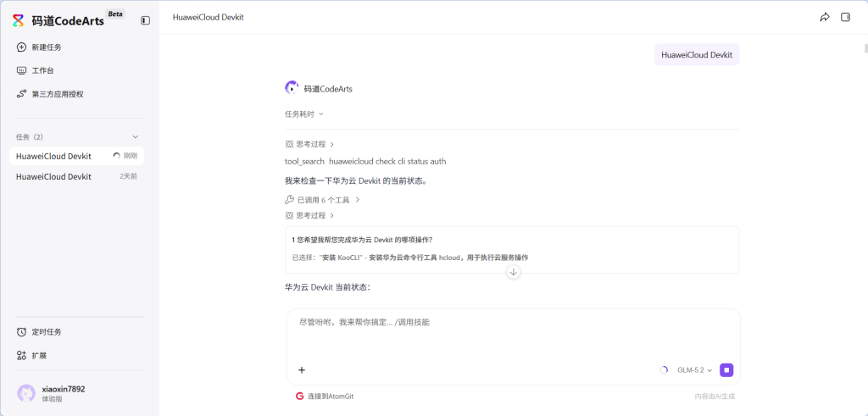
Task: Collapse the sidebar with the panel toggle icon
Action: (x=145, y=20)
